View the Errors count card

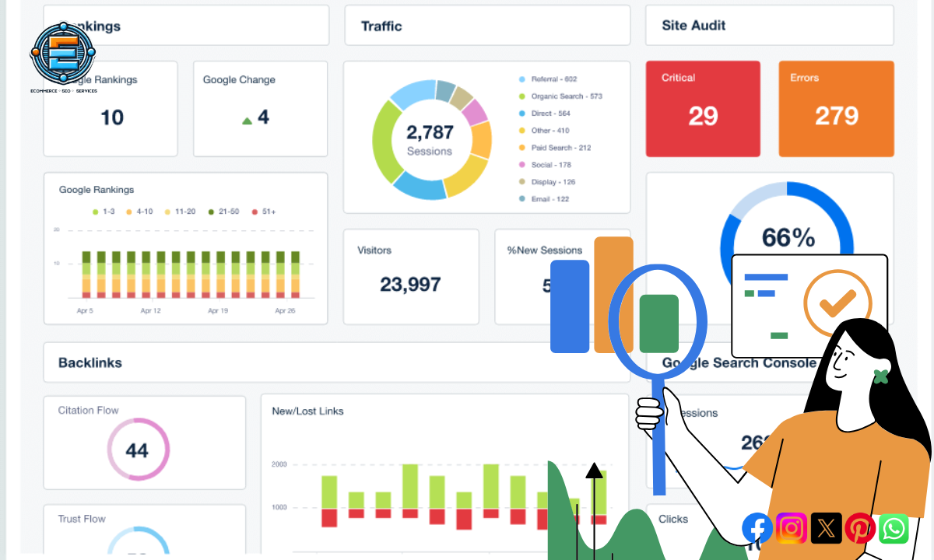[836, 108]
